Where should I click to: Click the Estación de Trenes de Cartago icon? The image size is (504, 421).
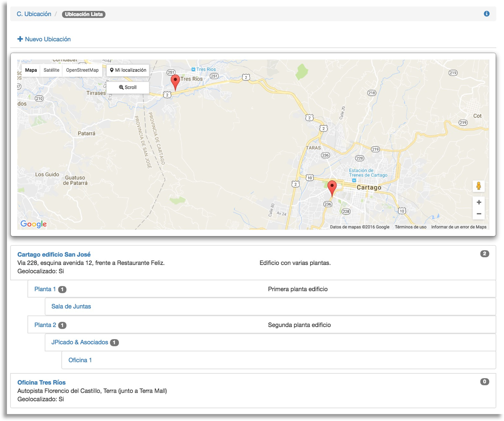coord(354,180)
